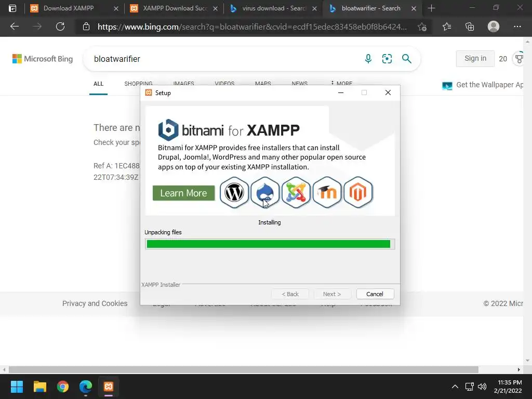Viewport: 532px width, 399px height.
Task: Expand the MORE search categories menu
Action: pos(342,83)
